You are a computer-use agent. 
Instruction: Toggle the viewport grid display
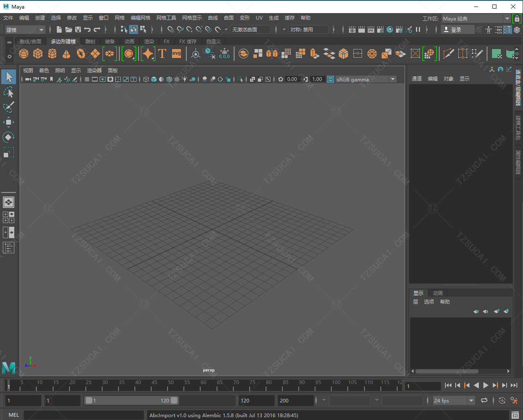tap(87, 79)
